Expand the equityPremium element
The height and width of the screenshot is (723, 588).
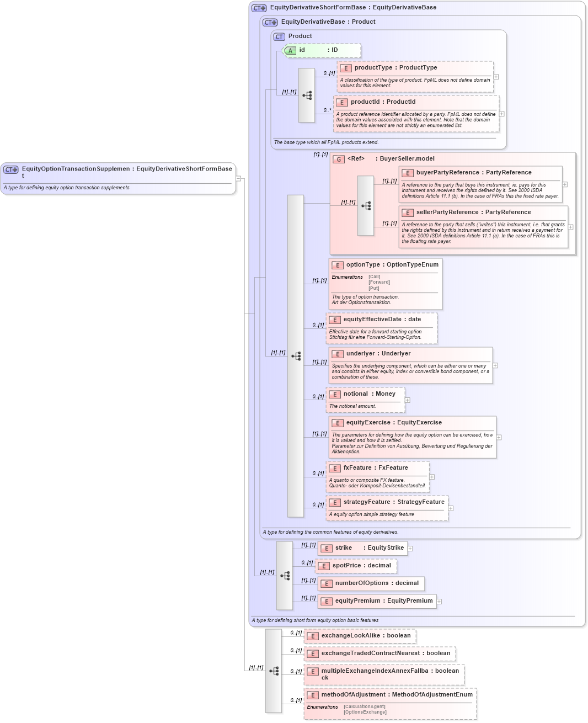click(440, 602)
